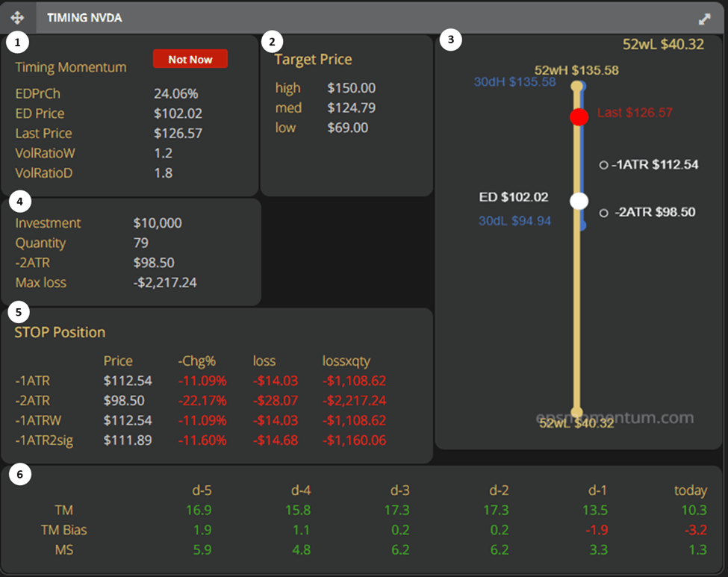Click the Timing Momentum label
This screenshot has height=577, width=728.
71,67
